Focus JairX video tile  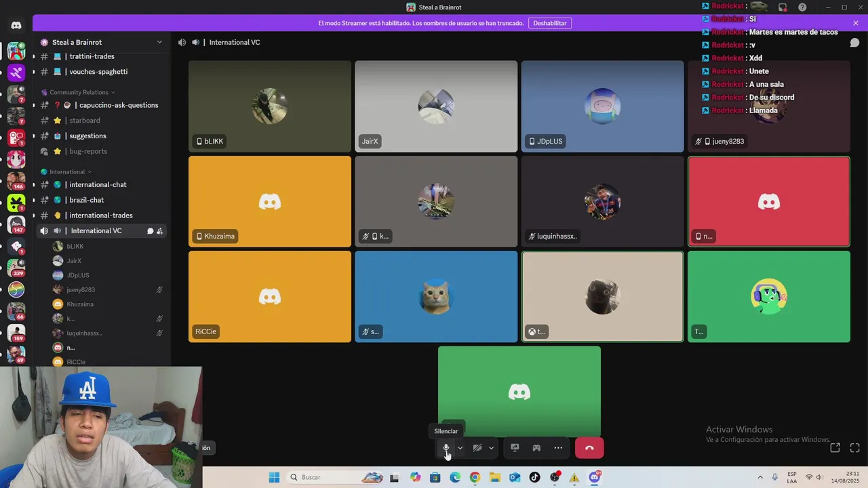click(x=436, y=106)
